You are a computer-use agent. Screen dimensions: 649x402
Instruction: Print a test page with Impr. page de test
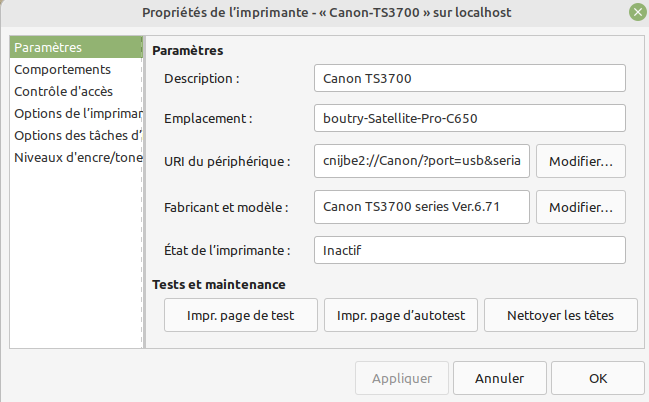point(241,315)
